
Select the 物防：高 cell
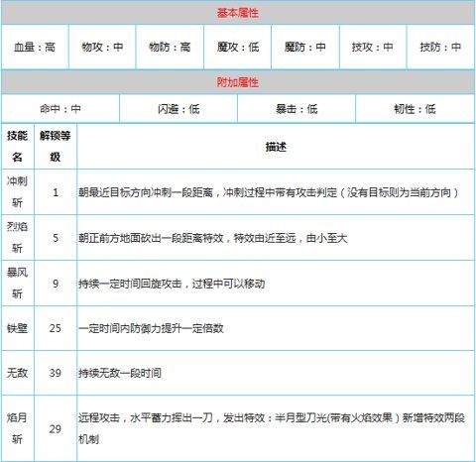coord(170,47)
